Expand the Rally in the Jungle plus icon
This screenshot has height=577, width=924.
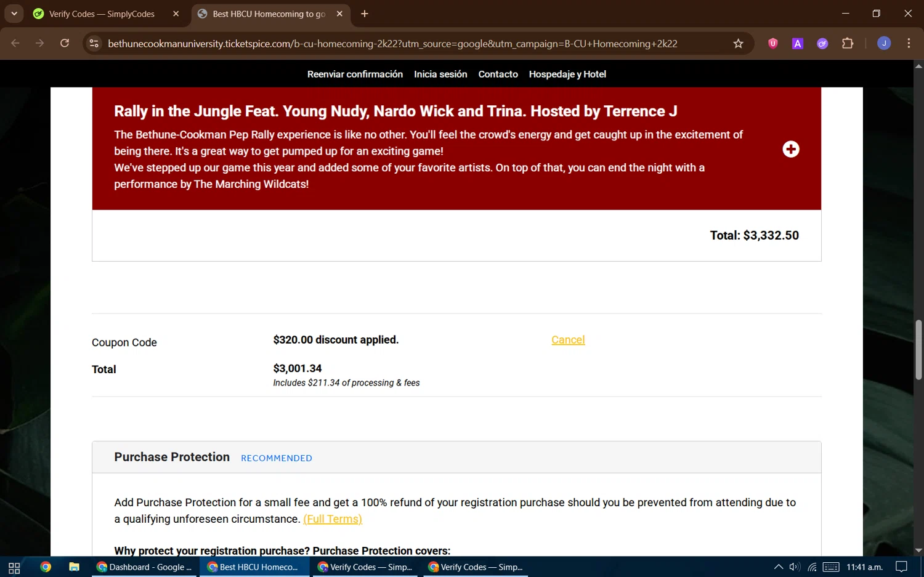point(791,149)
